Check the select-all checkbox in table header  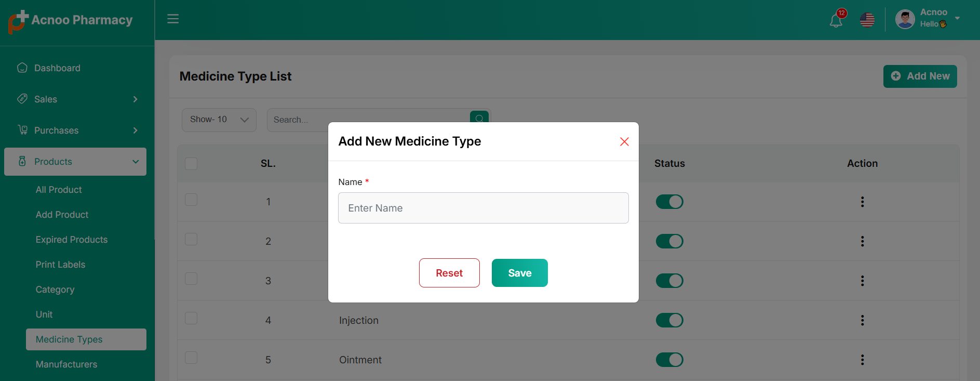point(191,164)
